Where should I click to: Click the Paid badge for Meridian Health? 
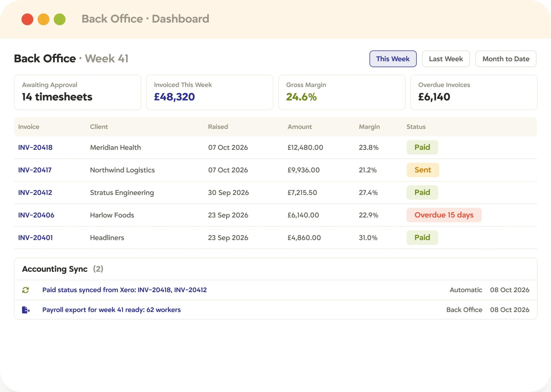coord(422,147)
